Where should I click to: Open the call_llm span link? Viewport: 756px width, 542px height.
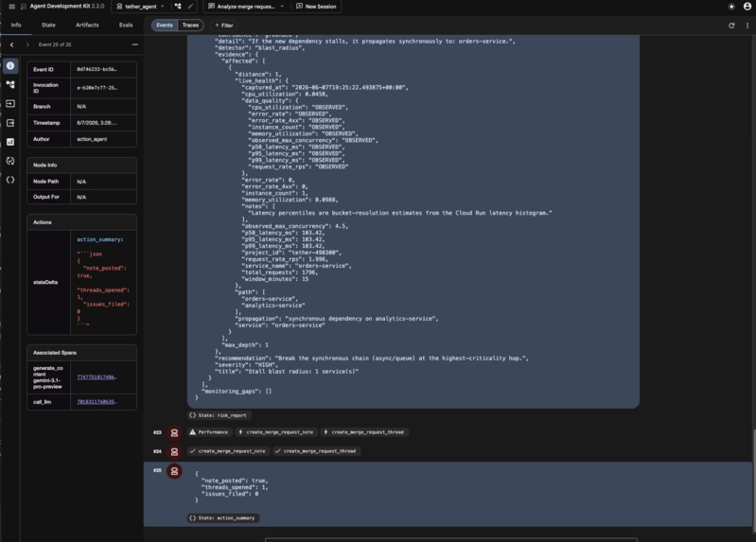[97, 402]
